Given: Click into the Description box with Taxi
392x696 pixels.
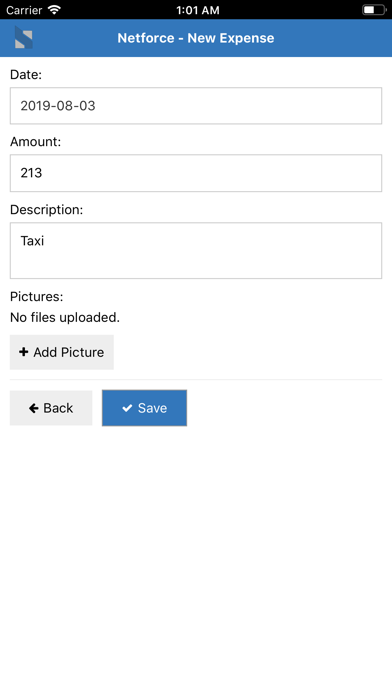Looking at the screenshot, I should click(196, 251).
